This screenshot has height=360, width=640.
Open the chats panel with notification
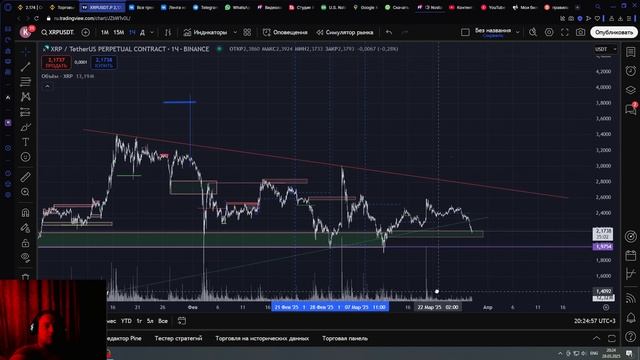(631, 109)
